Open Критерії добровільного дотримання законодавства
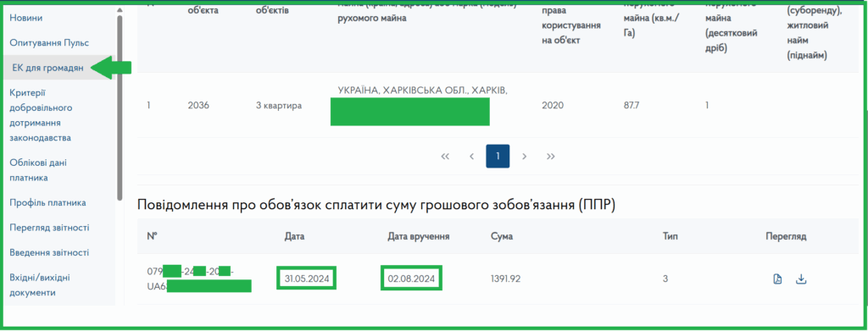This screenshot has width=868, height=331. coord(41,115)
